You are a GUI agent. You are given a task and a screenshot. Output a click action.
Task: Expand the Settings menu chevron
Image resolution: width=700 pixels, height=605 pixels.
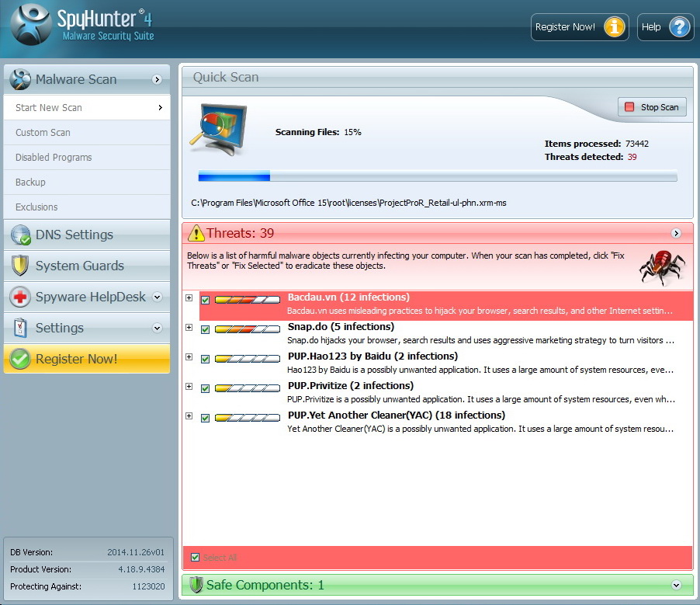(x=157, y=328)
